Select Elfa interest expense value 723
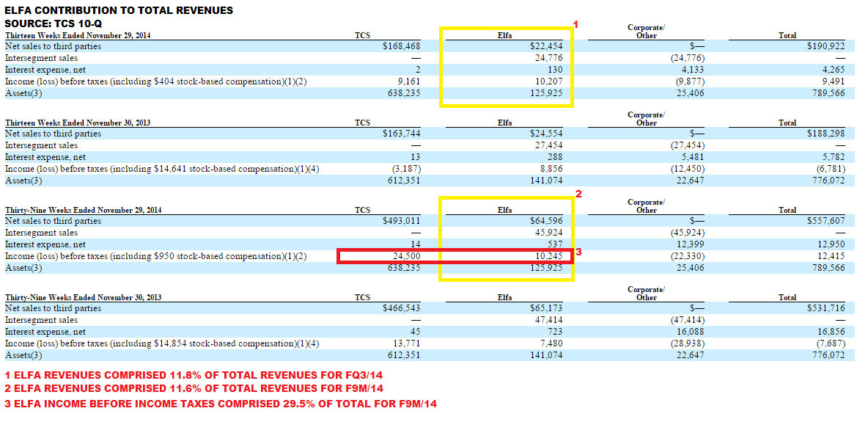The height and width of the screenshot is (422, 868). click(555, 332)
